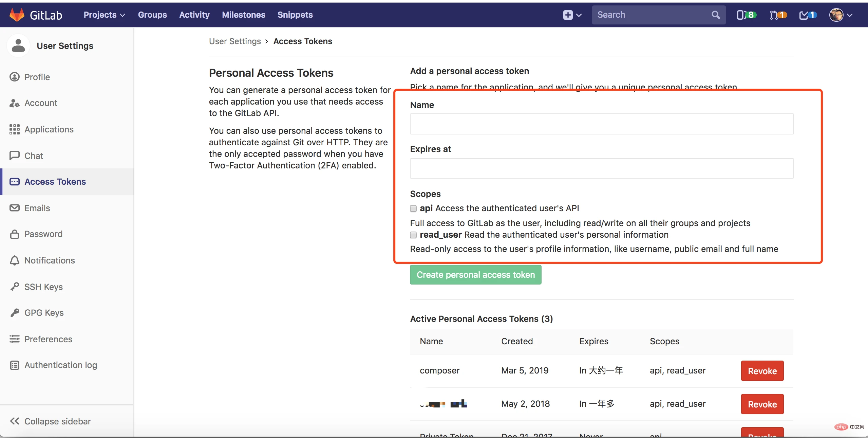
Task: Click the SSH Keys key icon
Action: tap(15, 287)
